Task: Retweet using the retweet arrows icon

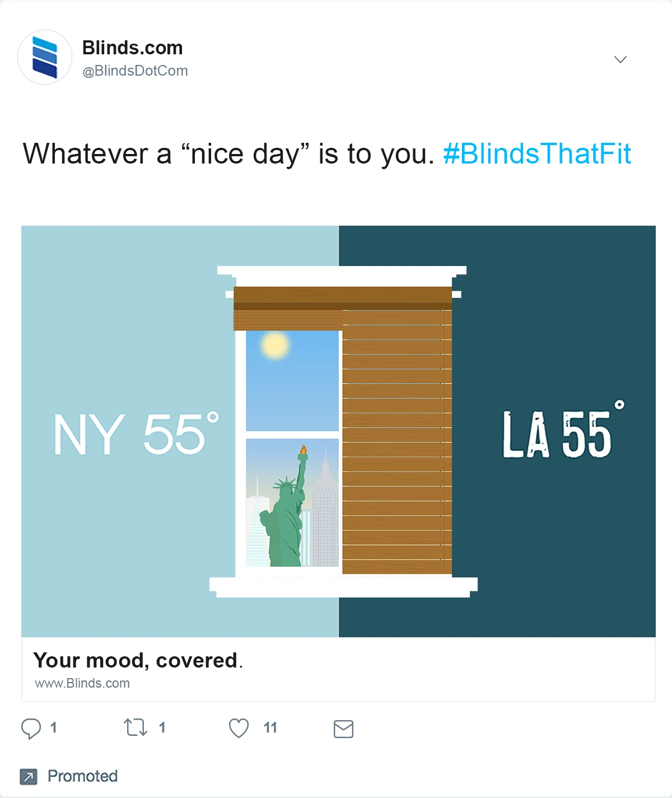Action: (x=136, y=727)
